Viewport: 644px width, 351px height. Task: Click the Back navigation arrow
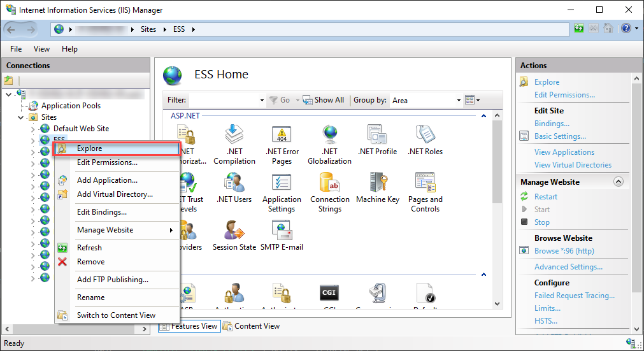[x=11, y=29]
